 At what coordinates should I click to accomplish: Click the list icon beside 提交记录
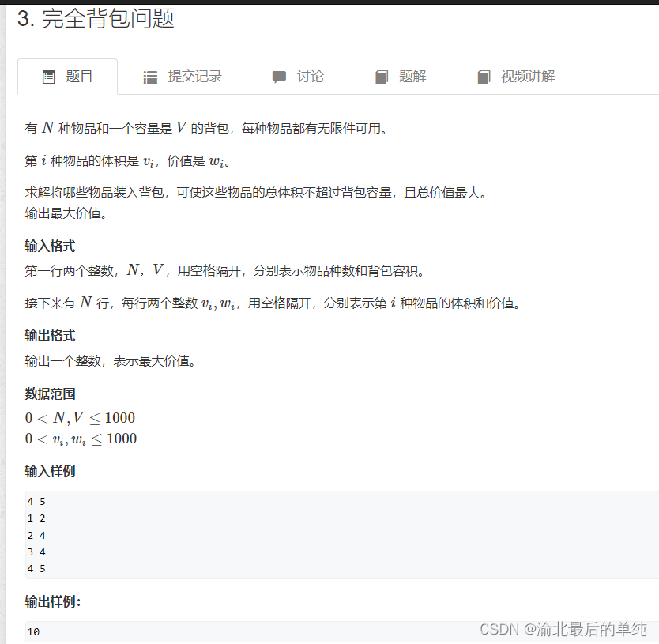[x=150, y=77]
